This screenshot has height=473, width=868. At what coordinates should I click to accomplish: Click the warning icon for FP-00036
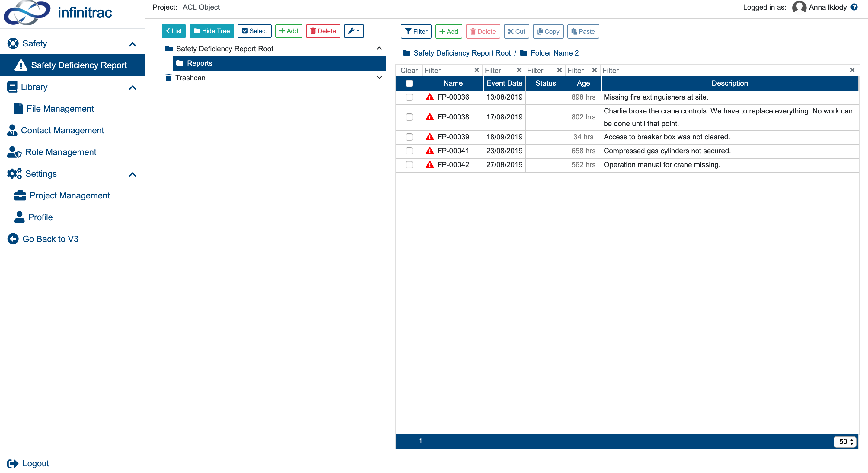pyautogui.click(x=429, y=97)
